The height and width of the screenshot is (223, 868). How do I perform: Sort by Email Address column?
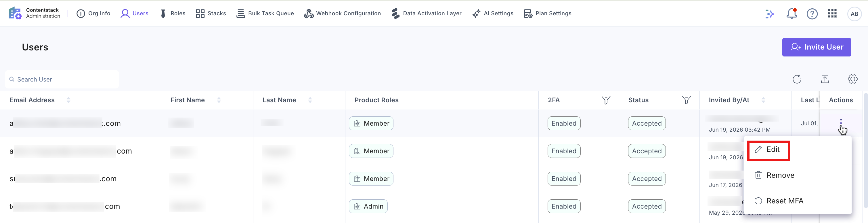point(68,100)
